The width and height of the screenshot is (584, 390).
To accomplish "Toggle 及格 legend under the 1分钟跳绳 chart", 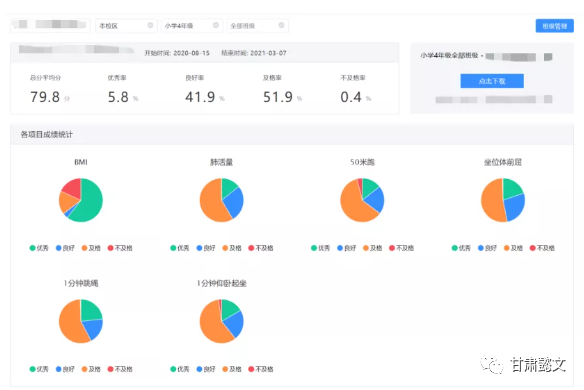I will (91, 369).
